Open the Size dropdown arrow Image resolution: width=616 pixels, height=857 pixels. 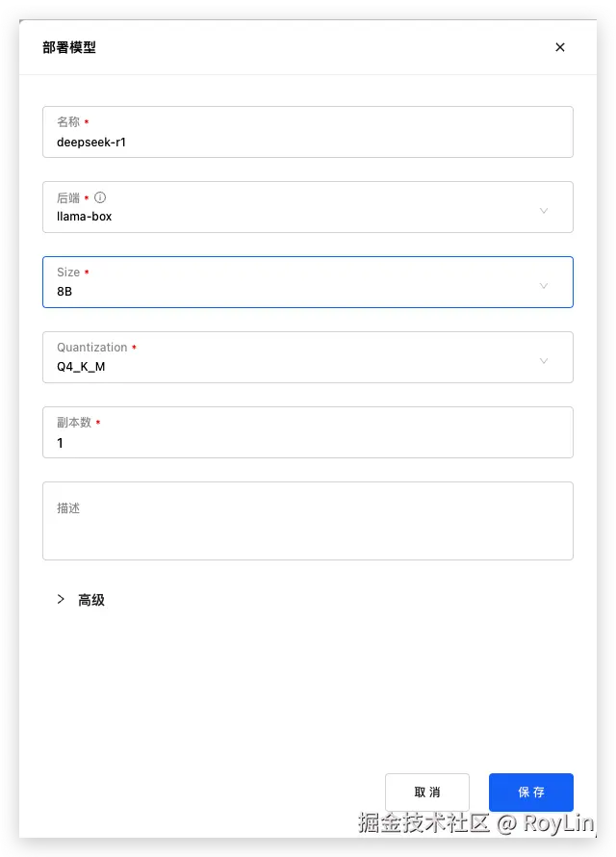[544, 286]
